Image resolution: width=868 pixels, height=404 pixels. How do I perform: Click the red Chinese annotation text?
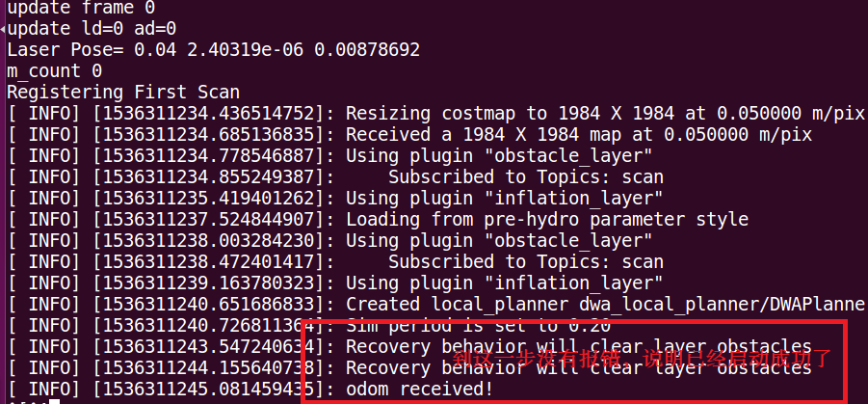643,359
